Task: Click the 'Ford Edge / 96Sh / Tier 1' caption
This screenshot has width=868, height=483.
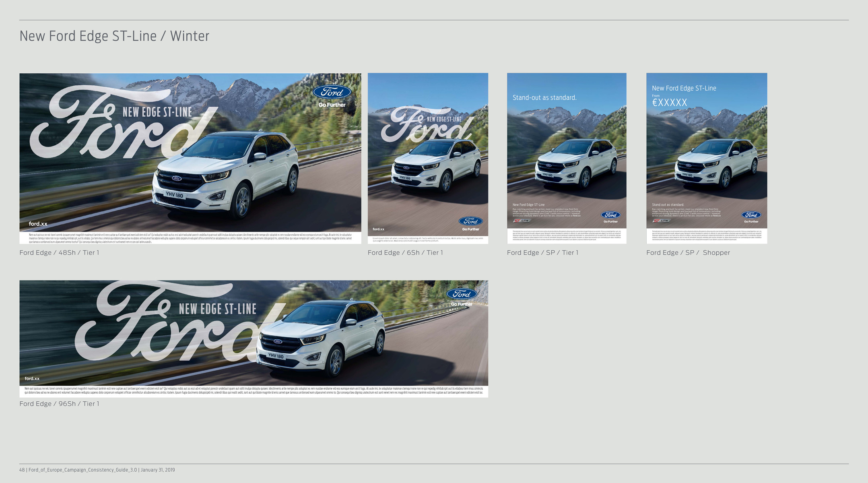Action: point(59,404)
